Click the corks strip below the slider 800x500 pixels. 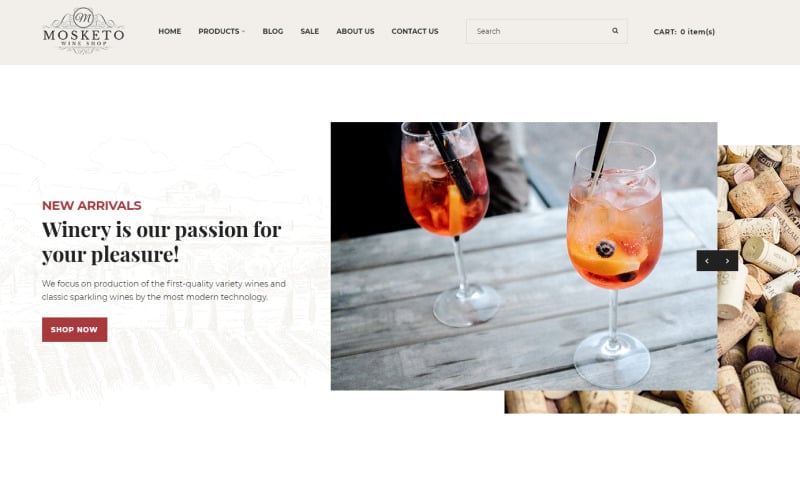click(611, 402)
